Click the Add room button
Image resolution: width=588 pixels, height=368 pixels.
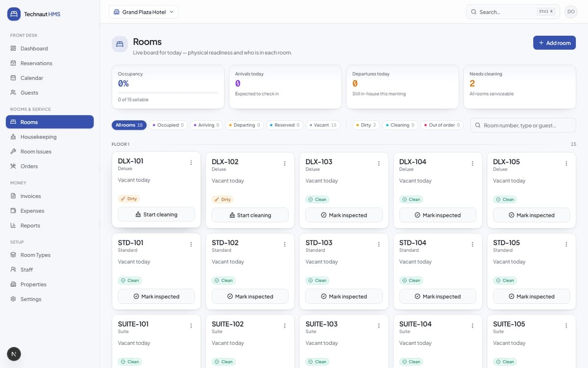(554, 43)
